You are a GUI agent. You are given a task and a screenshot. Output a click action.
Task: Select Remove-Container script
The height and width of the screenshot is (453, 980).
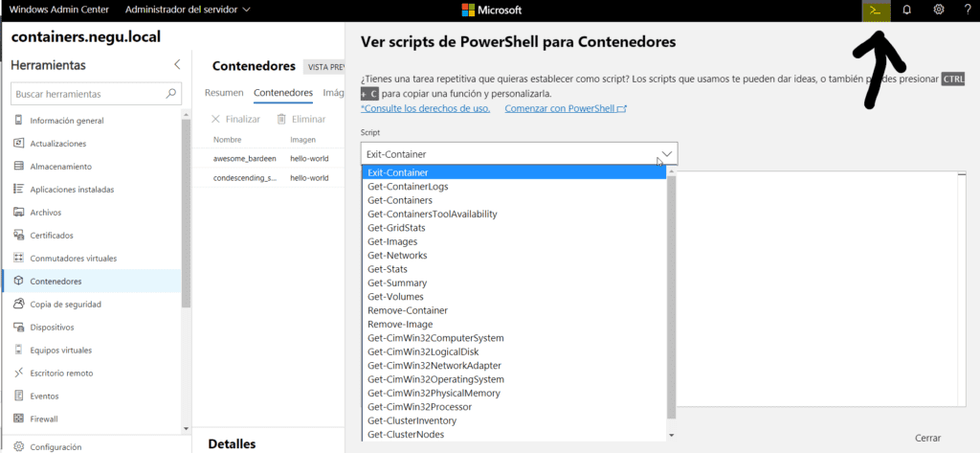(514, 310)
